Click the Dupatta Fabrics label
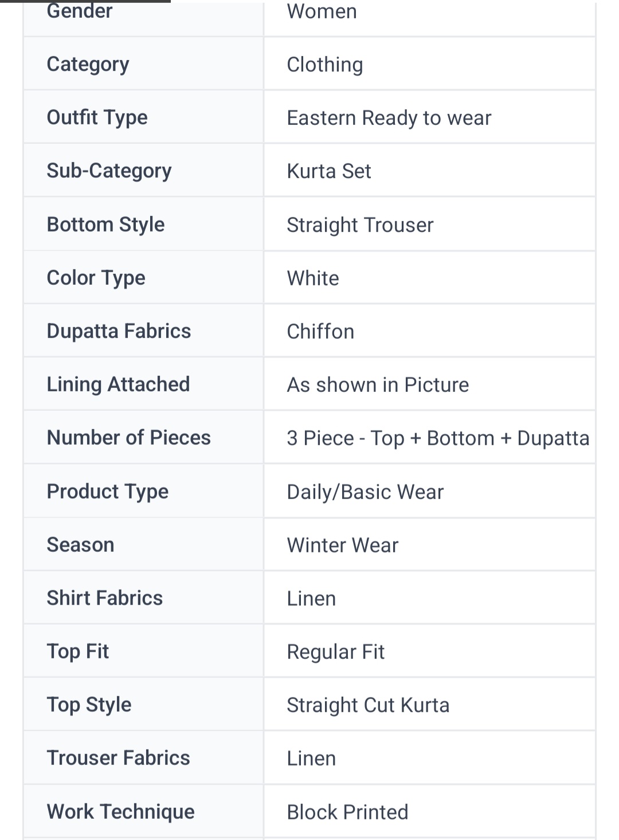The image size is (619, 840). pyautogui.click(x=119, y=331)
